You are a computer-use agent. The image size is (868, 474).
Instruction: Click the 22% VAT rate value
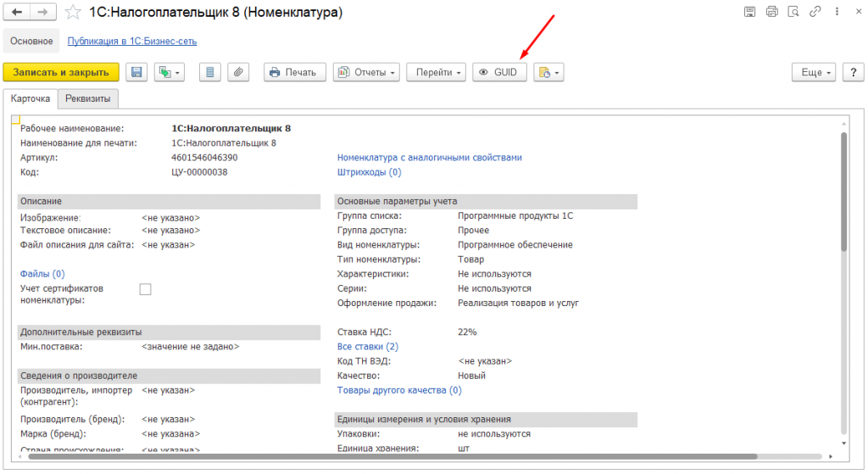pyautogui.click(x=467, y=332)
